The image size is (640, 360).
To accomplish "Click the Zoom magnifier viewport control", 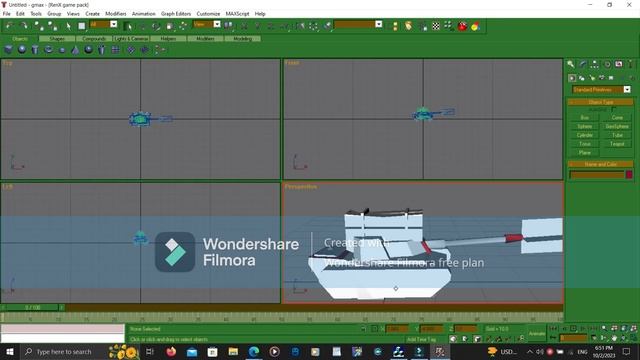I will [x=604, y=328].
